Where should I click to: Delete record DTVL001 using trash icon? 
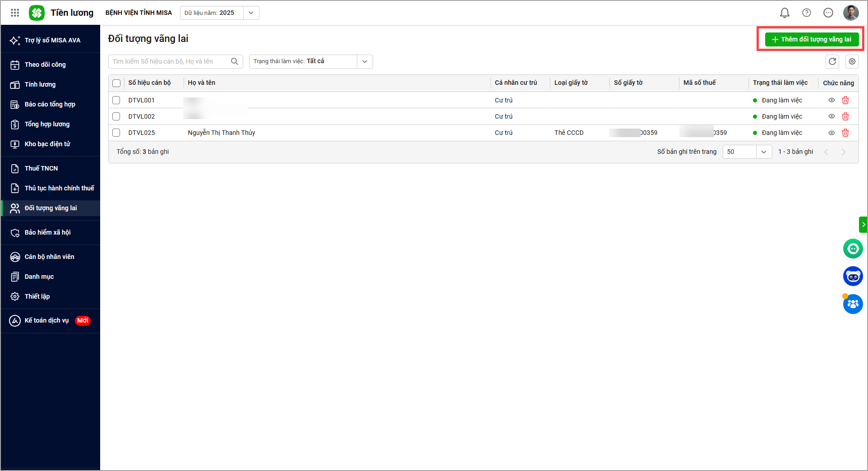coord(845,100)
